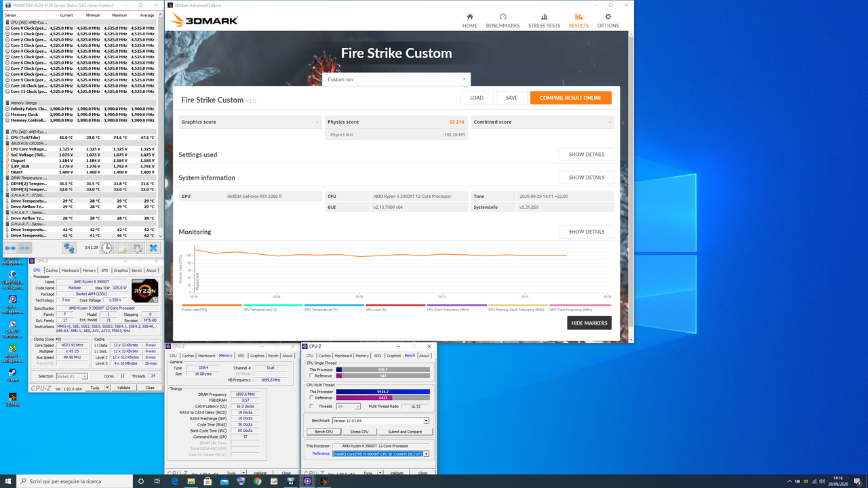Screen dimensions: 868x488
Task: Click SHOW DETAILS for System information
Action: (x=586, y=177)
